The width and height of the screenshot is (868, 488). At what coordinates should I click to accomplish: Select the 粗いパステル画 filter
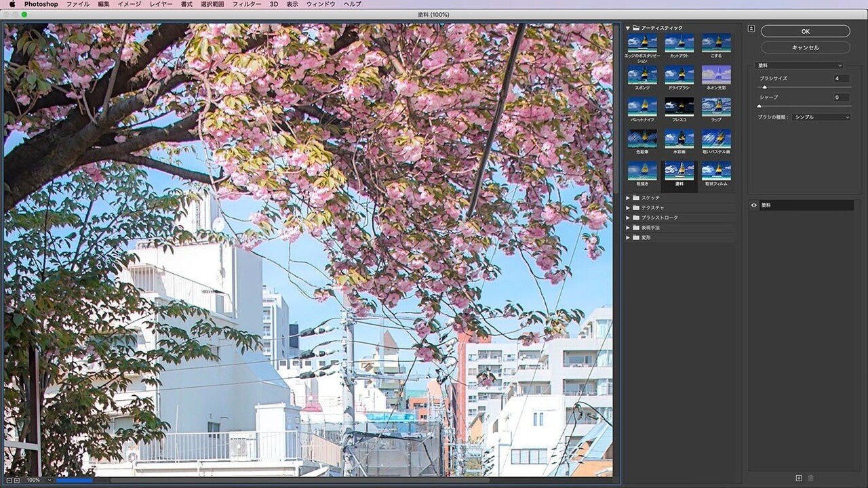pos(716,138)
